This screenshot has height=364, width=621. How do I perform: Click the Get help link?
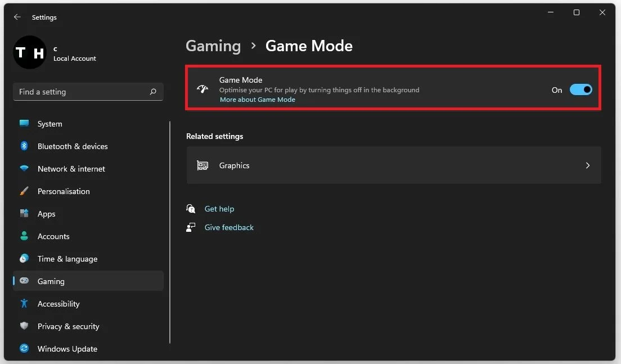click(x=219, y=209)
